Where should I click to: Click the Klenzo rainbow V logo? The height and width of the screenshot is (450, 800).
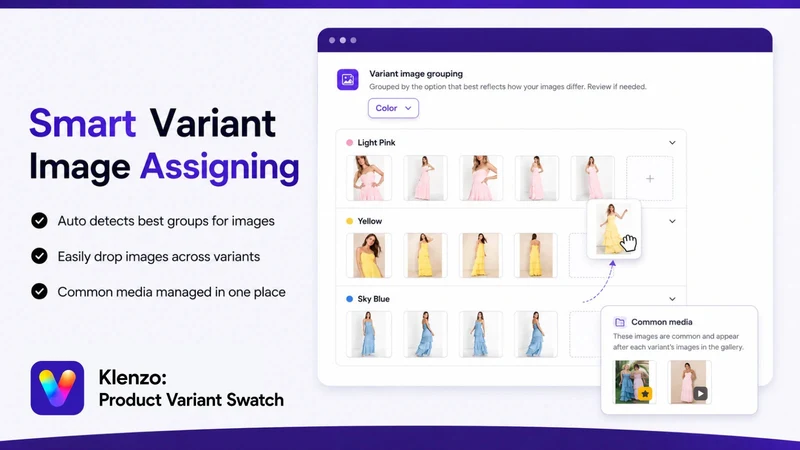click(x=57, y=388)
